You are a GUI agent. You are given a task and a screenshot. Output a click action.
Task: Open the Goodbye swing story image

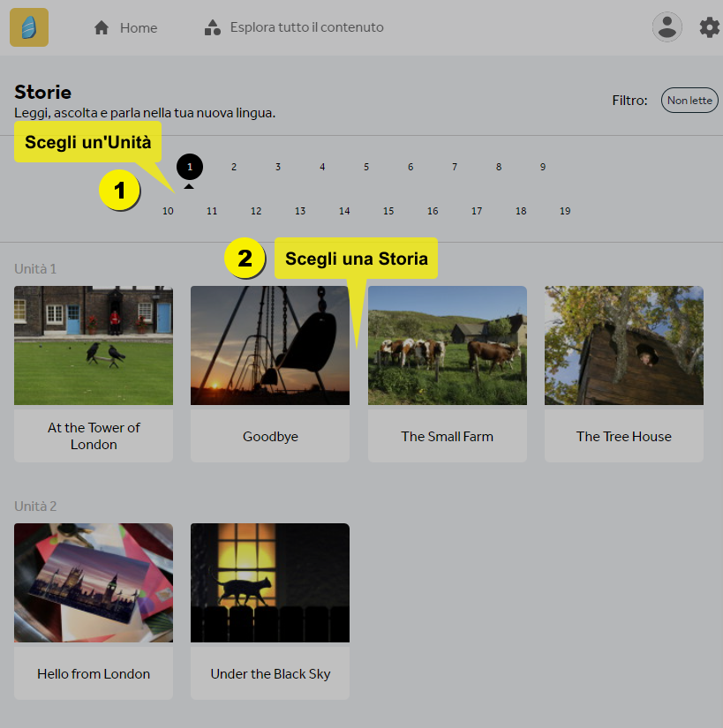coord(270,345)
